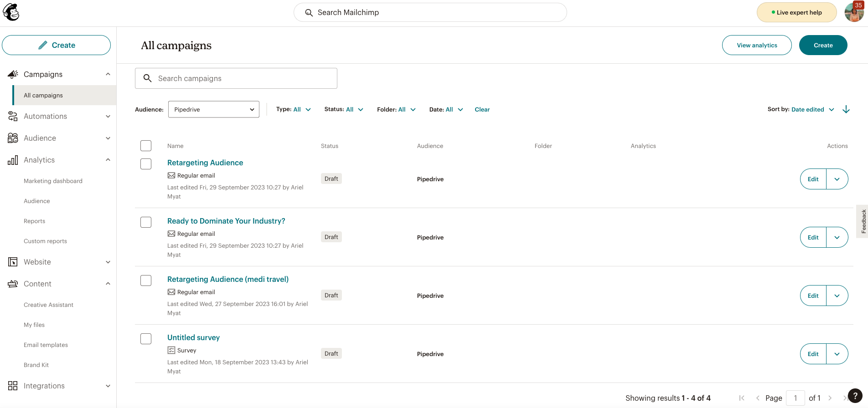Click View analytics button
Screen dimensions: 868x408
pos(757,45)
